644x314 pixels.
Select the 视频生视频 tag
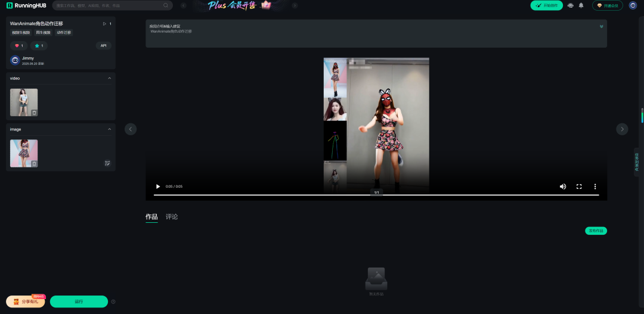click(20, 32)
